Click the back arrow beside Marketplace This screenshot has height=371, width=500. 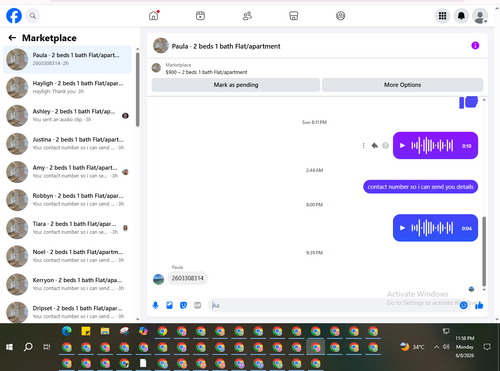pos(12,38)
